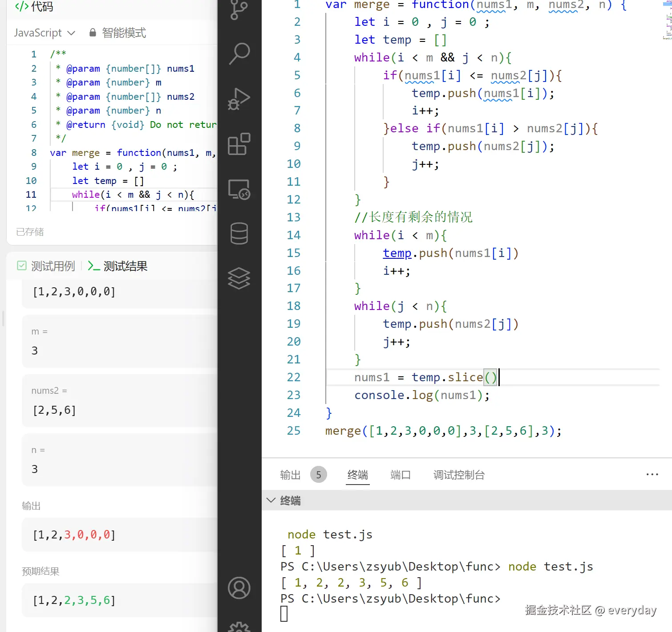Image resolution: width=672 pixels, height=632 pixels.
Task: Click the editor minimap thumbnail
Action: pyautogui.click(x=667, y=20)
